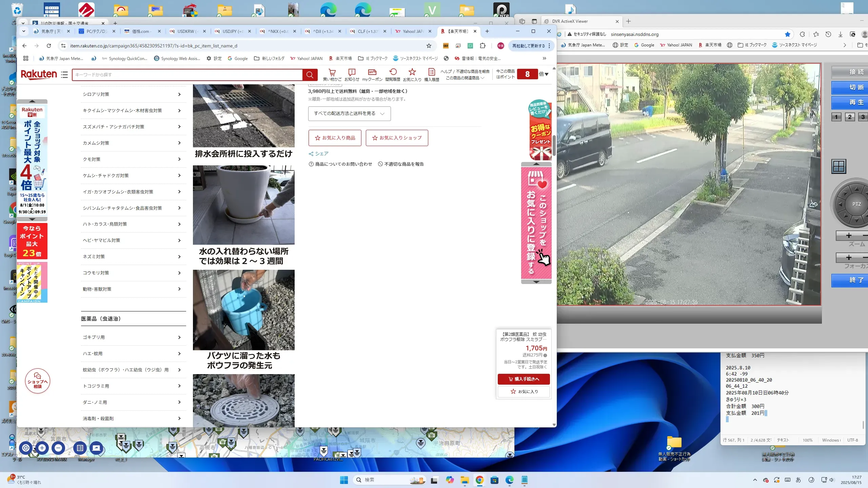The image size is (868, 488).
Task: Open the 閲覧履歴 browsing history icon
Action: [x=393, y=72]
